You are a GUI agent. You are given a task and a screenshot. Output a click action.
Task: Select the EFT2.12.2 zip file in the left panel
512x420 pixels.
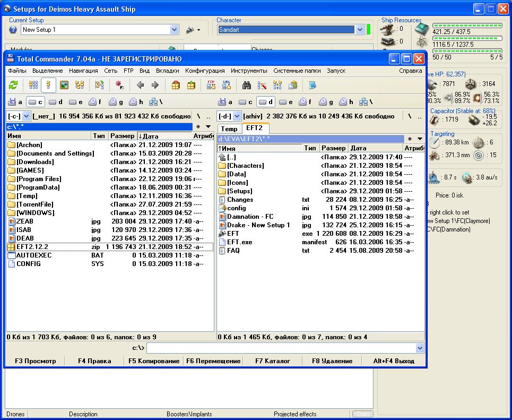33,247
